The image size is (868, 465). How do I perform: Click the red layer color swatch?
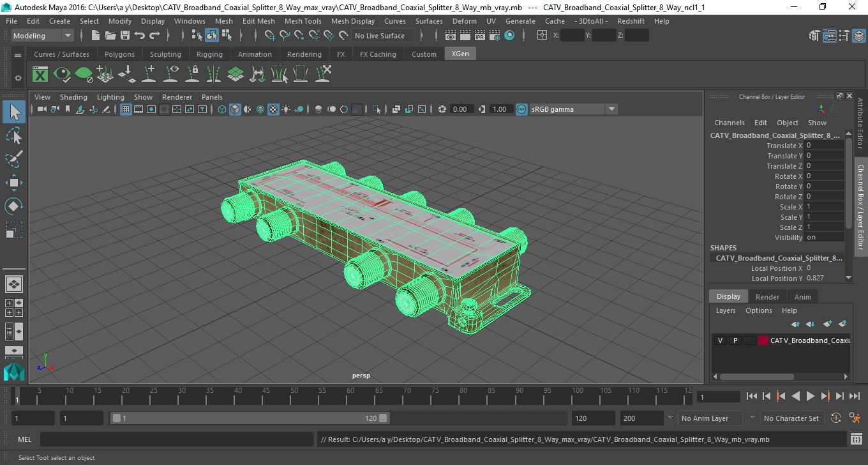coord(763,340)
